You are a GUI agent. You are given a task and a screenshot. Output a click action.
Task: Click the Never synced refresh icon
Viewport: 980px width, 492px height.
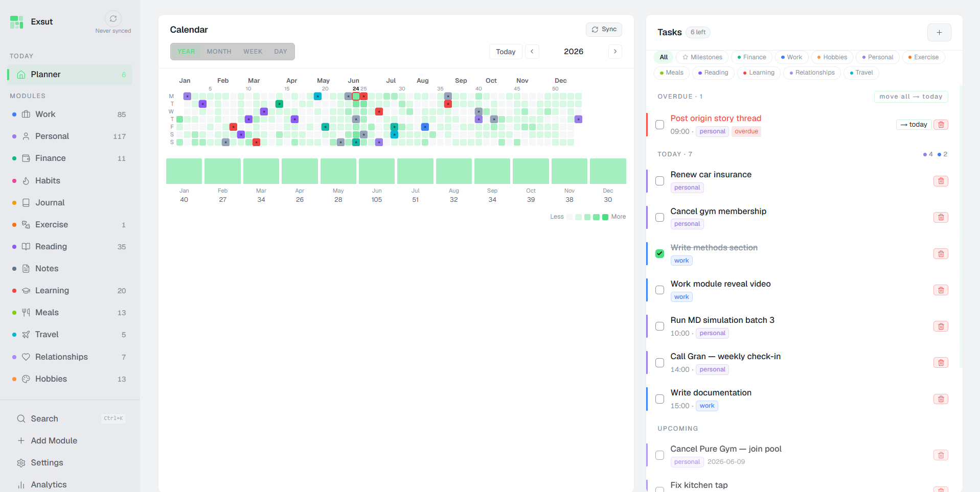point(113,18)
